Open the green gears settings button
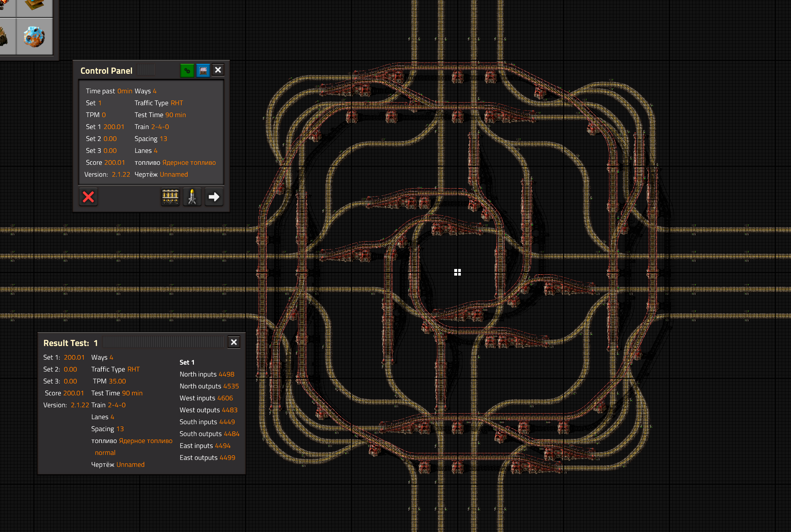This screenshot has height=532, width=791. coord(187,70)
